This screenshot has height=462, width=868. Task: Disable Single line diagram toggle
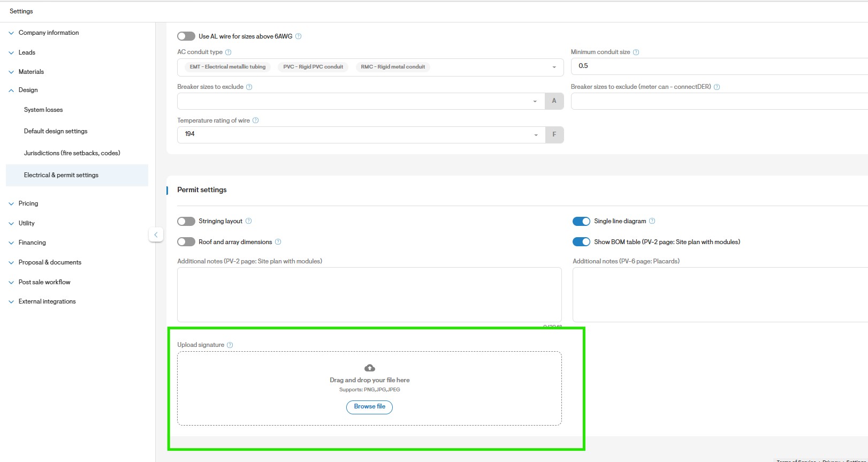[582, 221]
